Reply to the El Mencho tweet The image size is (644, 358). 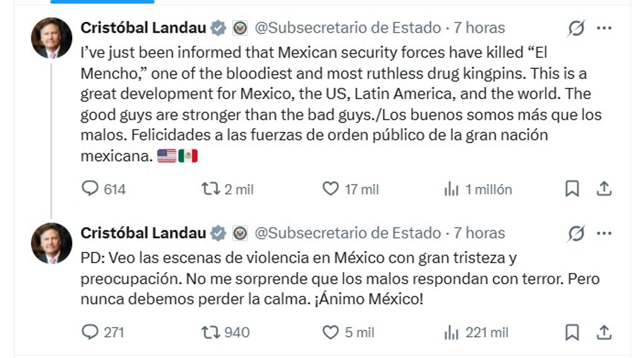click(x=90, y=188)
